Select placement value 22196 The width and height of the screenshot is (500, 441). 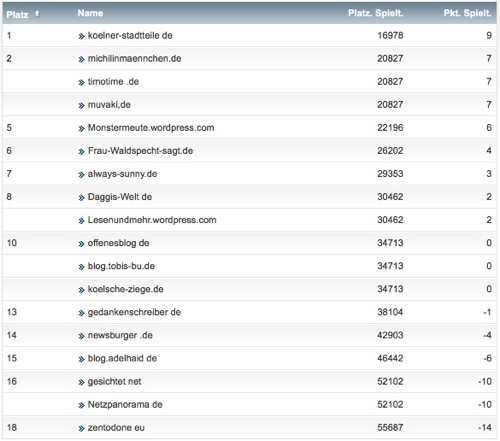390,128
